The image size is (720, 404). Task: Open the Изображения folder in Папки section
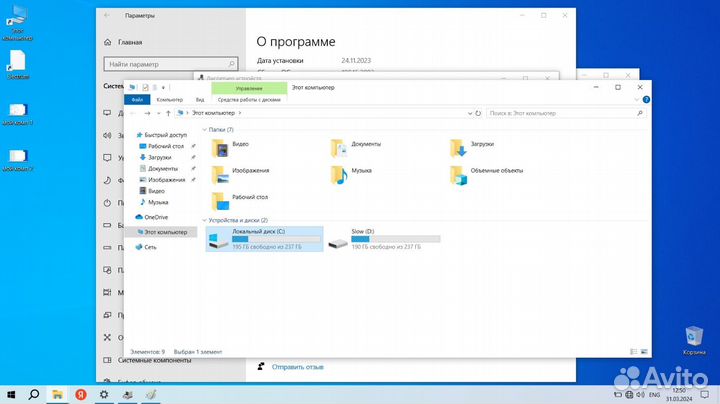point(240,174)
